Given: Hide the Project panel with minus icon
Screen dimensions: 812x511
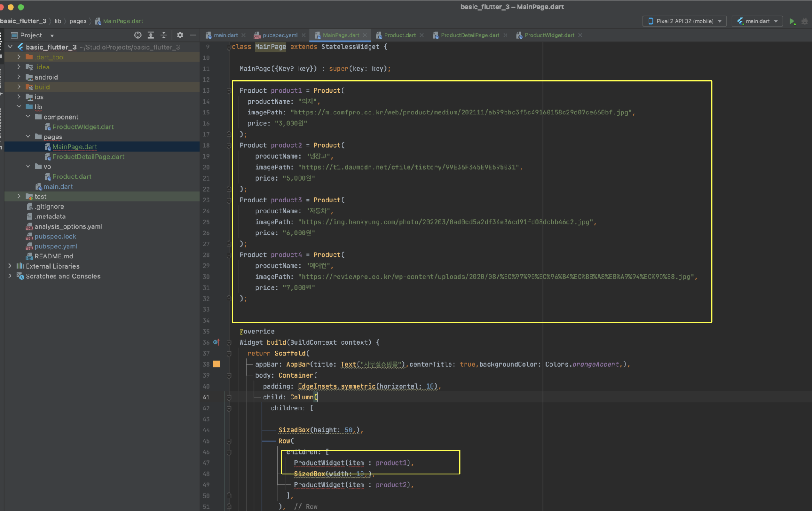Looking at the screenshot, I should coord(193,35).
